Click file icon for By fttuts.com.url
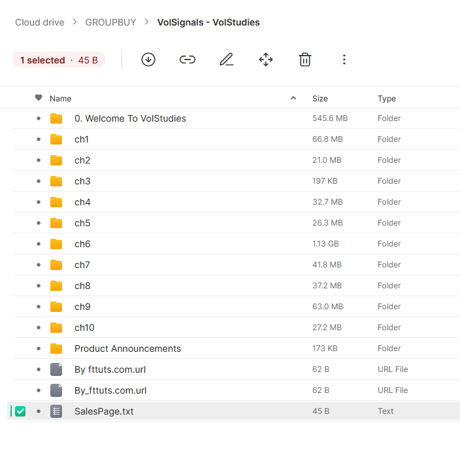This screenshot has width=460, height=476. point(56,369)
